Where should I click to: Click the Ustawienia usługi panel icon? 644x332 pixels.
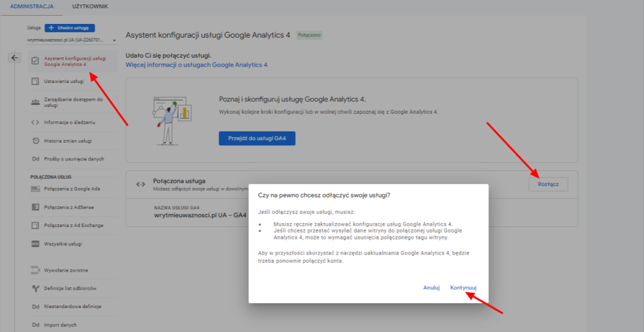(35, 81)
